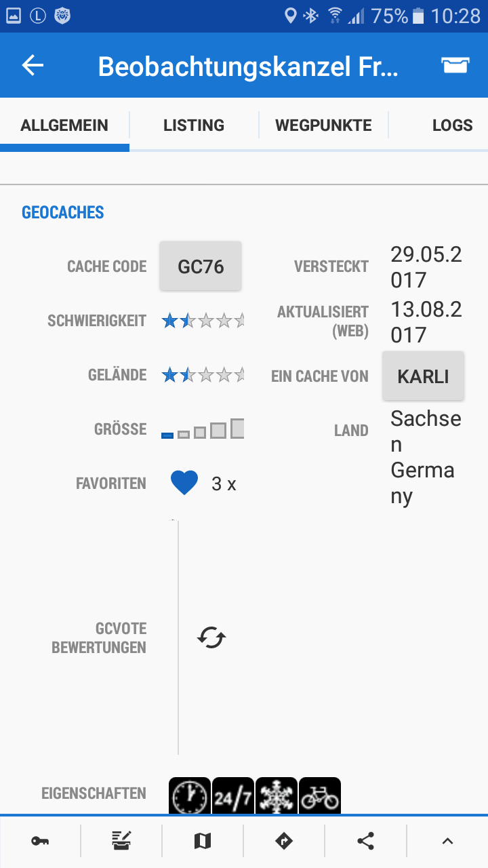Screen dimensions: 488x868
Task: Tap the favorites heart icon
Action: [184, 484]
